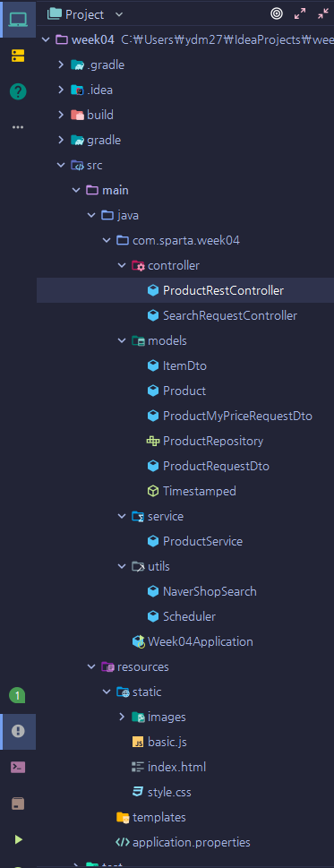Expand the gradle folder
This screenshot has height=868, width=334.
(x=62, y=140)
